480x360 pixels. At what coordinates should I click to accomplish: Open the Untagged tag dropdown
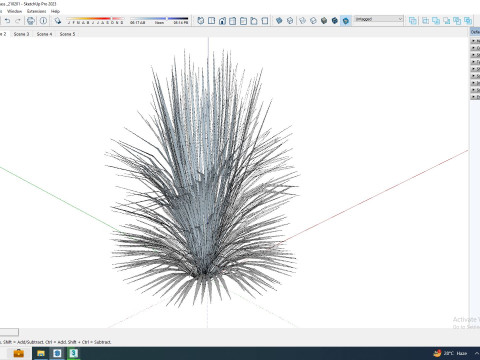click(x=379, y=19)
